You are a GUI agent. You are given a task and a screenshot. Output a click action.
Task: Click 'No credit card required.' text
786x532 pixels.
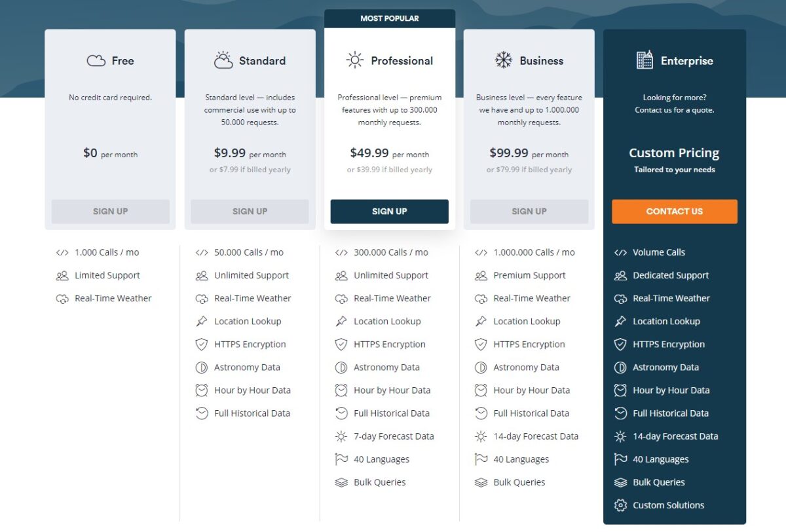[110, 98]
